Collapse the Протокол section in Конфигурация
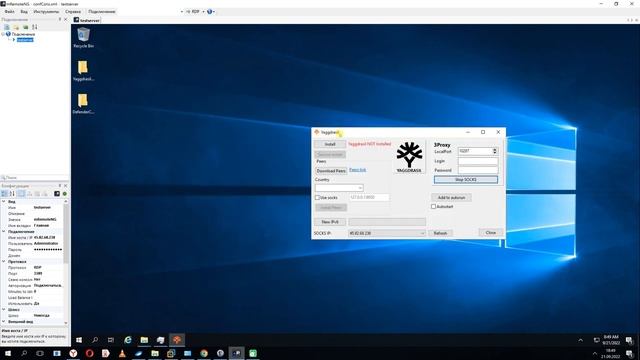This screenshot has width=640, height=360. [x=4, y=261]
